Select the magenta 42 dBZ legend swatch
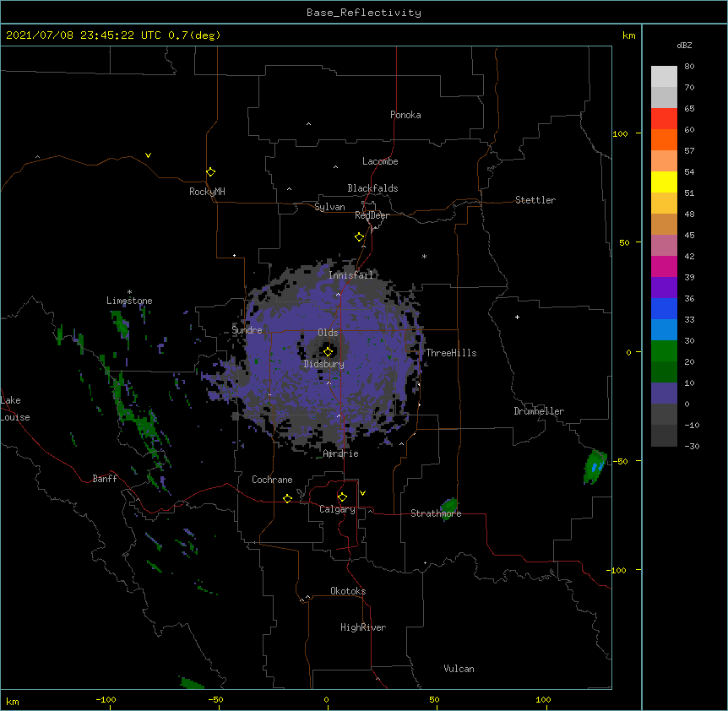Screen dimensions: 728x711 (x=664, y=266)
